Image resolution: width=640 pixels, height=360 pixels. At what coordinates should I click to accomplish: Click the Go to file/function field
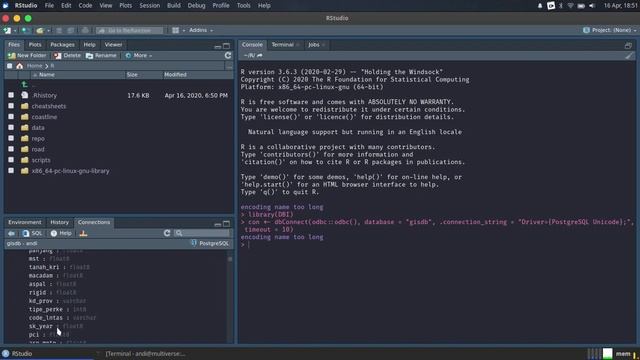click(x=129, y=30)
